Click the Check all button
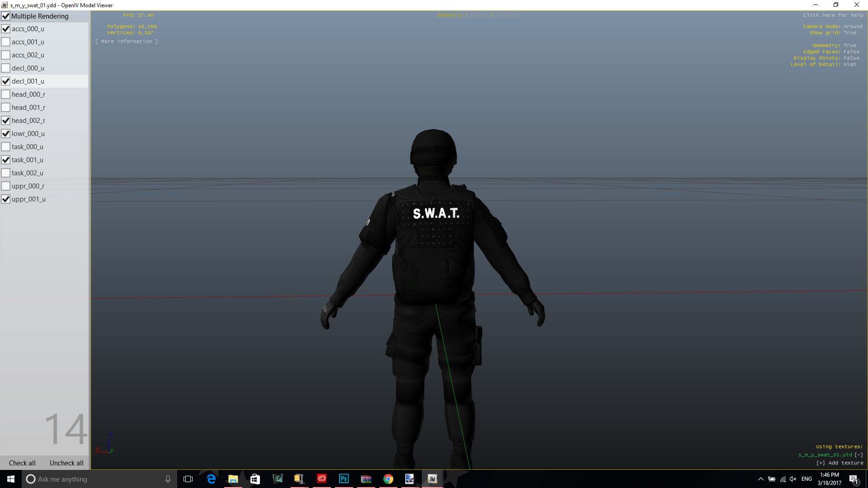 pyautogui.click(x=22, y=463)
